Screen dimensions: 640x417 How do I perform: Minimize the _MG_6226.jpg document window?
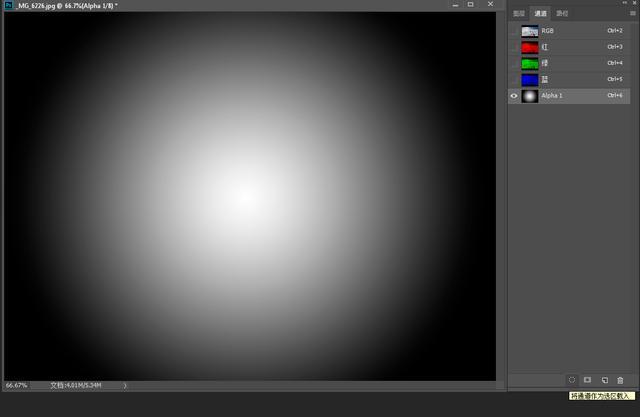pyautogui.click(x=456, y=4)
